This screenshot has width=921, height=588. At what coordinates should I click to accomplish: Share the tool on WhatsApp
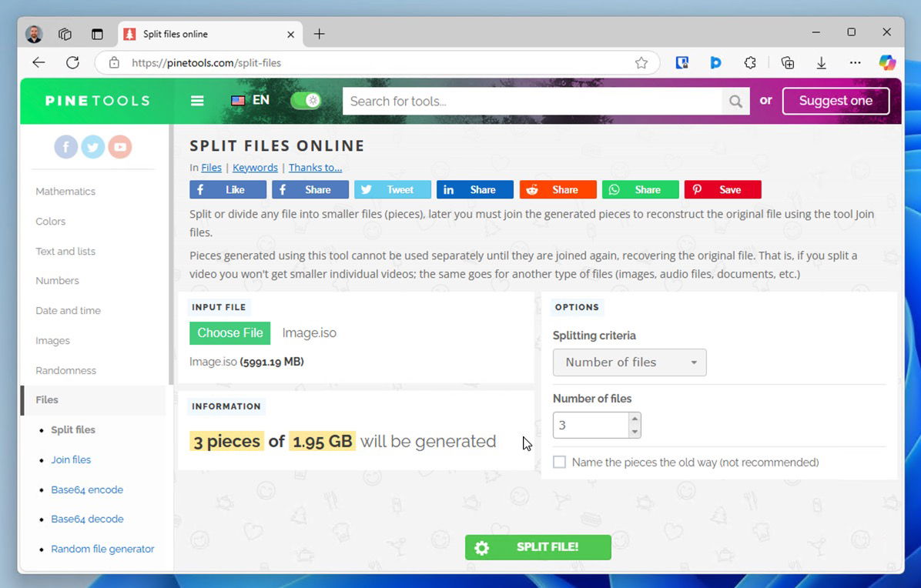pos(640,189)
